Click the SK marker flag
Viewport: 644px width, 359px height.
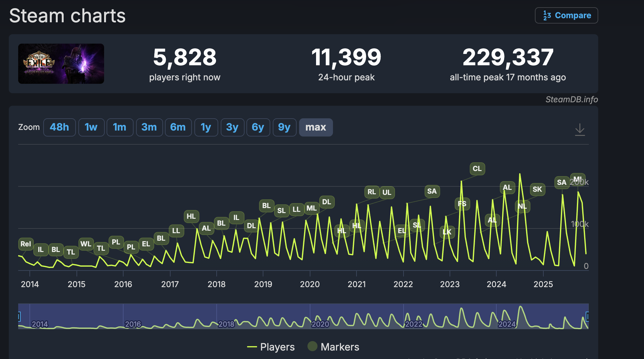pyautogui.click(x=537, y=189)
